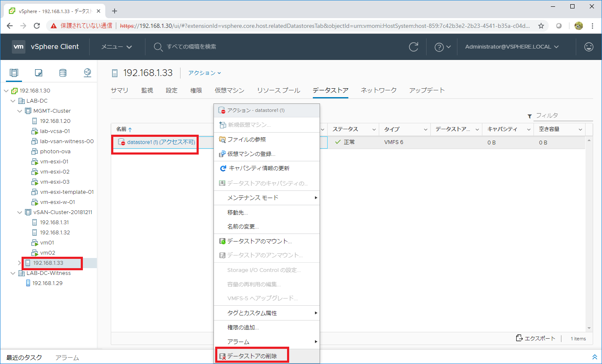This screenshot has width=602, height=364.
Task: Open Hosts and Clusters inventory view icon
Action: (14, 73)
